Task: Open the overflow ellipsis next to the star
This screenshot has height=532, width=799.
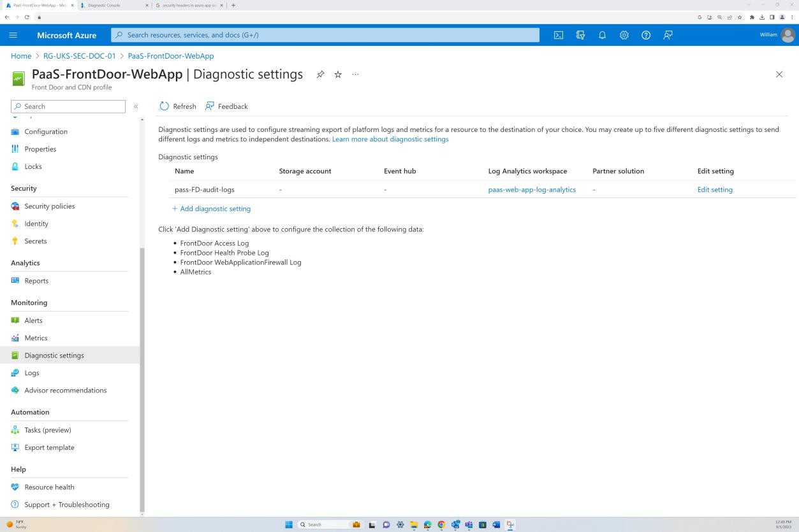Action: coord(355,74)
